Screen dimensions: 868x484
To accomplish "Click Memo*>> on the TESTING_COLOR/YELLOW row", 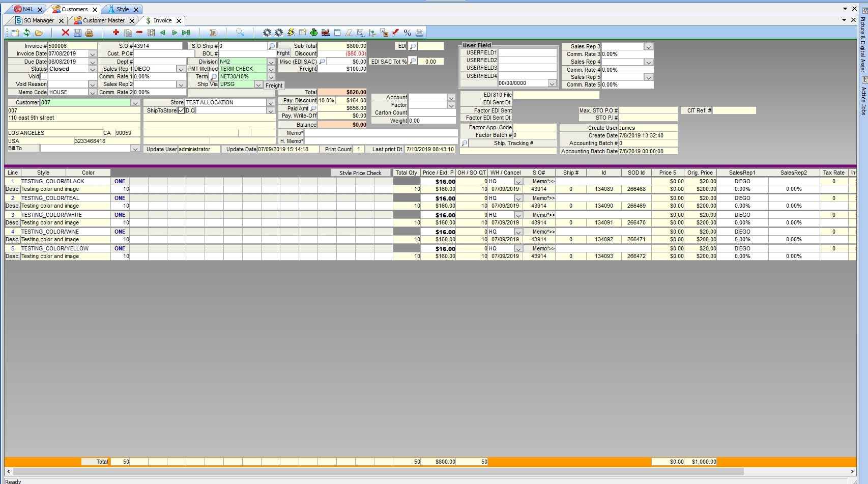I will (x=543, y=249).
